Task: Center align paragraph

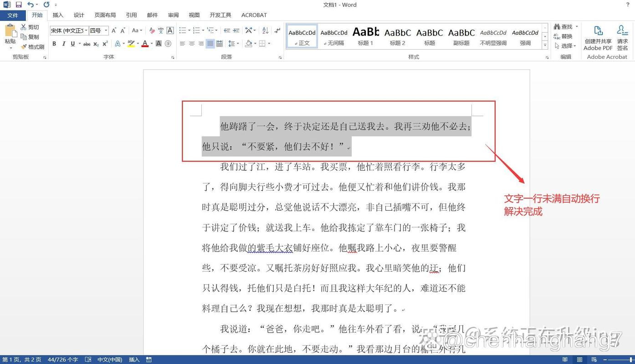Action: point(192,44)
